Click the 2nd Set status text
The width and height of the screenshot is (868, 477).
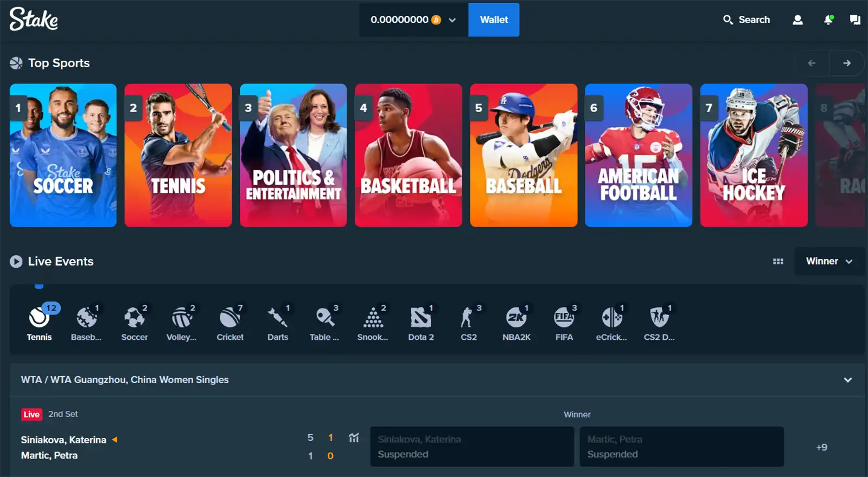[63, 414]
